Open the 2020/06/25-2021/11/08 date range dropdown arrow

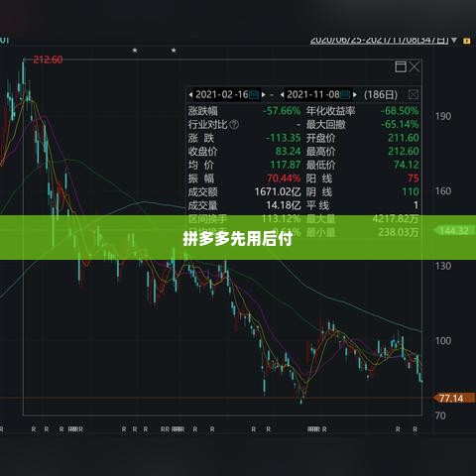pyautogui.click(x=454, y=40)
